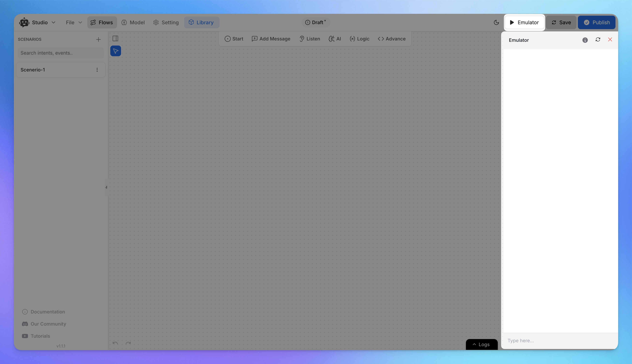Expand the Logs panel
Screen dimensions: 632x364
click(x=481, y=344)
